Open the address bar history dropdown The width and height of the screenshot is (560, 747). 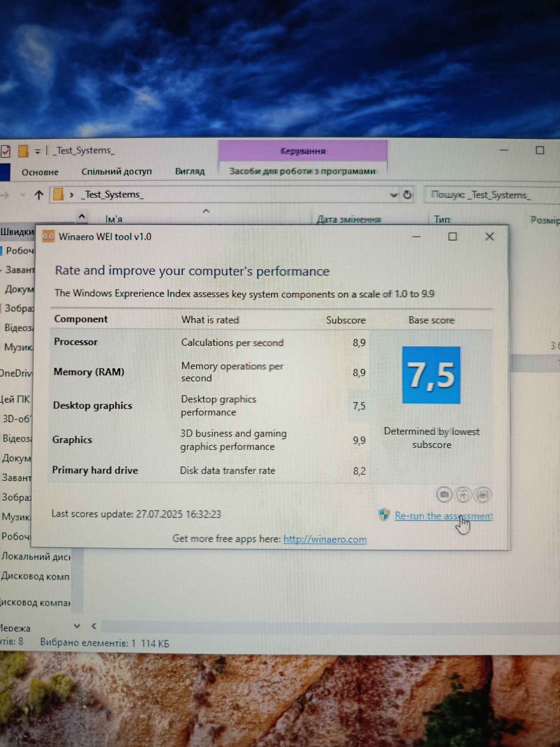coord(393,195)
